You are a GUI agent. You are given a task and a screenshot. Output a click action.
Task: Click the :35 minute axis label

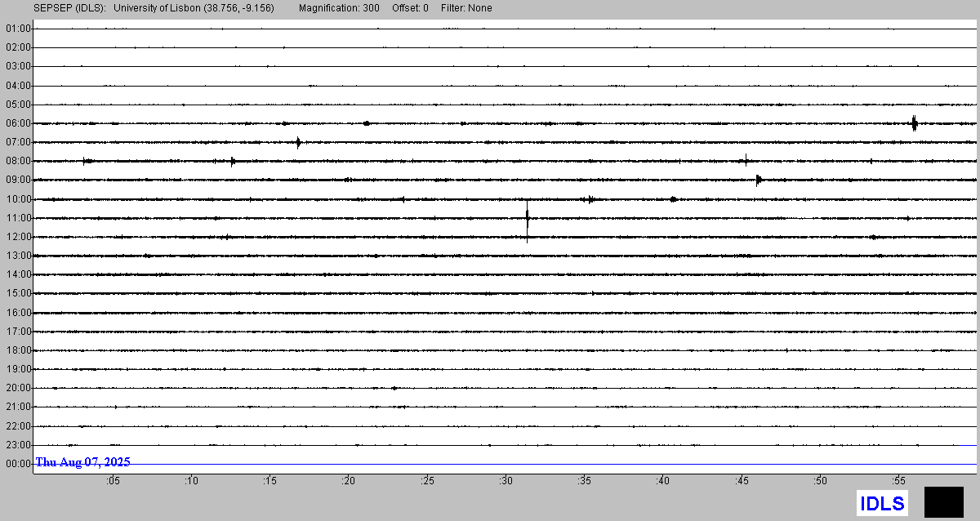coord(585,482)
